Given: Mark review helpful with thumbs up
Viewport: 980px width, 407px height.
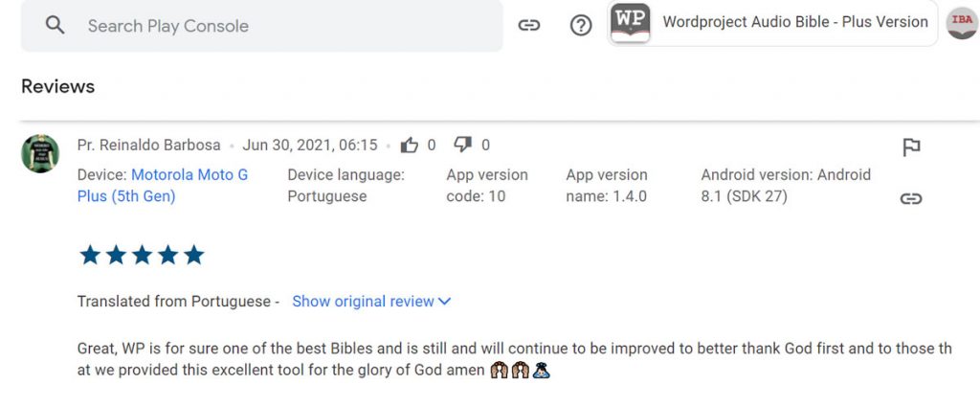Looking at the screenshot, I should click(x=410, y=146).
